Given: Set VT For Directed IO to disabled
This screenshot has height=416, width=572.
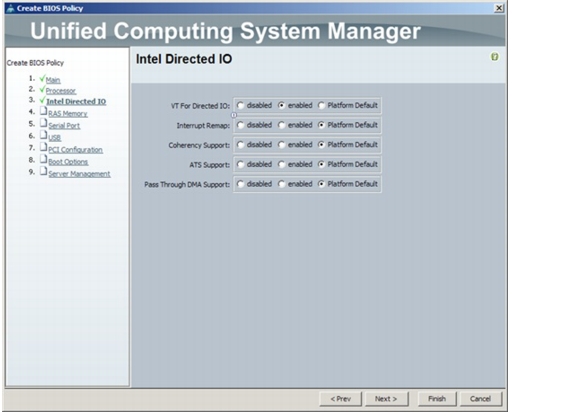Looking at the screenshot, I should point(240,105).
